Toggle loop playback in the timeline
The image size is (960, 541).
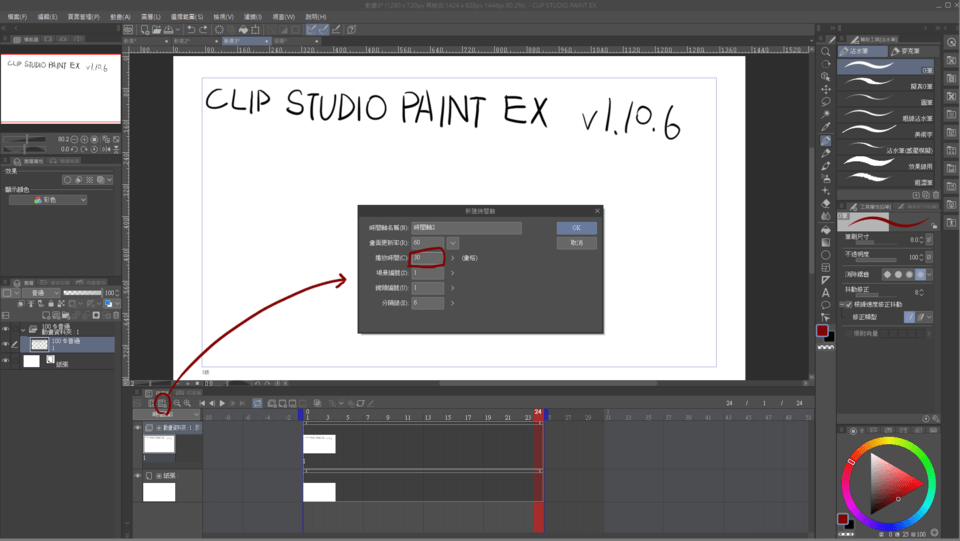(x=257, y=403)
